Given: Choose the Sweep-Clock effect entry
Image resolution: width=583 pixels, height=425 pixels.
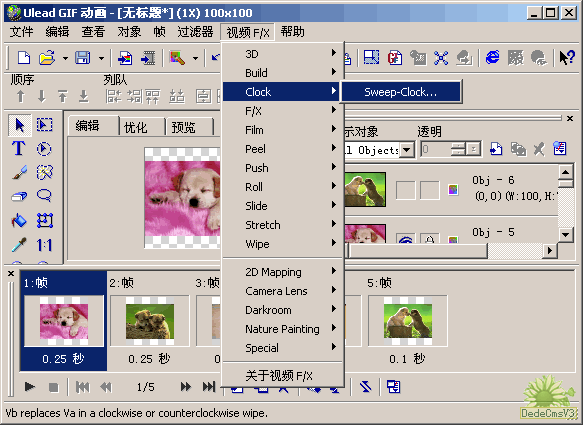Looking at the screenshot, I should (x=401, y=92).
